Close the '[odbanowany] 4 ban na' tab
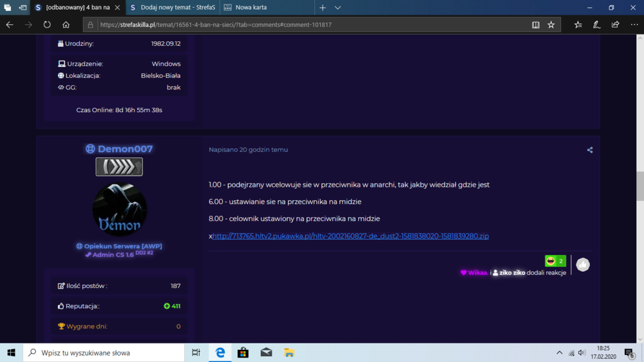Image resolution: width=644 pixels, height=362 pixels. [x=117, y=7]
